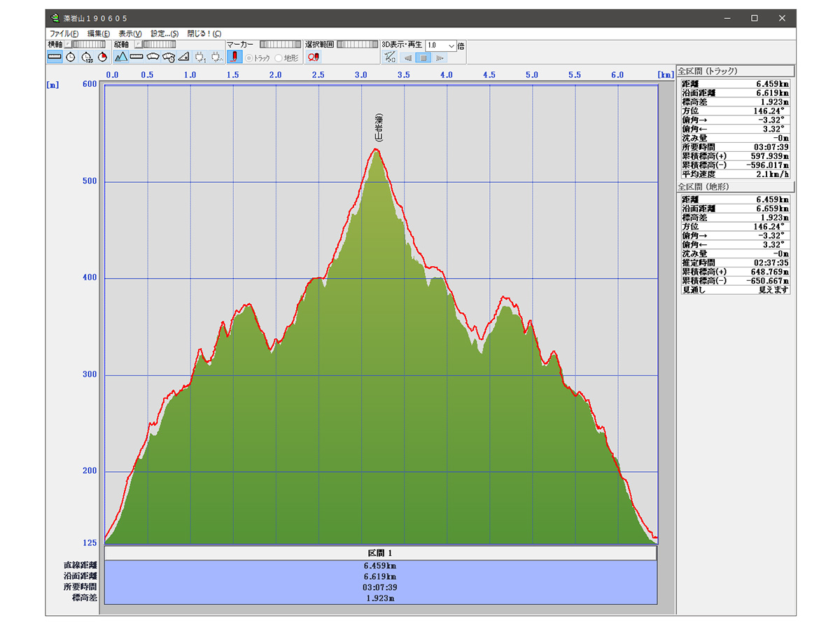Click the slope triangle vertical axis icon

pos(184,57)
